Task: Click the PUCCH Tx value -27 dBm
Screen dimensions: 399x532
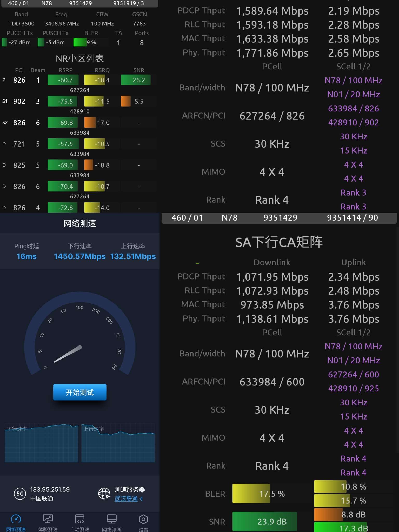Action: 20,42
